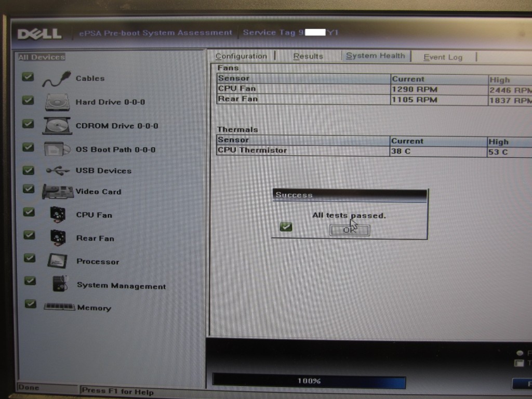
Task: Select the Video Card icon
Action: (57, 192)
